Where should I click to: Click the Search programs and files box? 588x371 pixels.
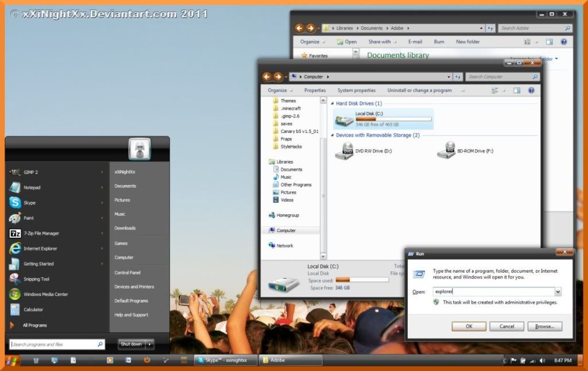[57, 345]
